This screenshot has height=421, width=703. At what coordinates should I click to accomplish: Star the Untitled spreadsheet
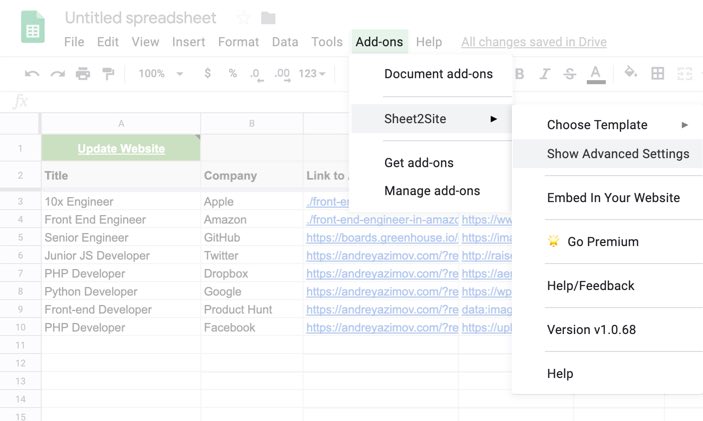[x=243, y=18]
